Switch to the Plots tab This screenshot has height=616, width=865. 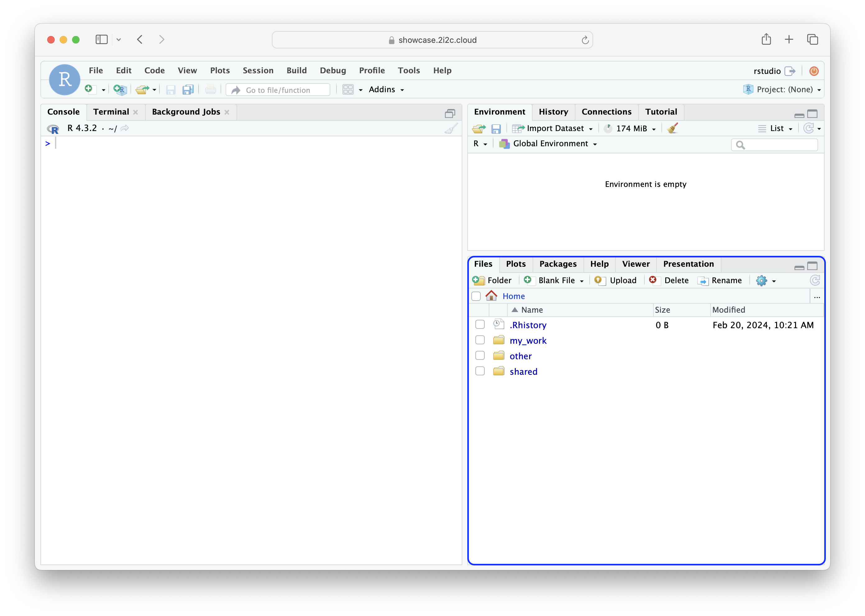(515, 264)
